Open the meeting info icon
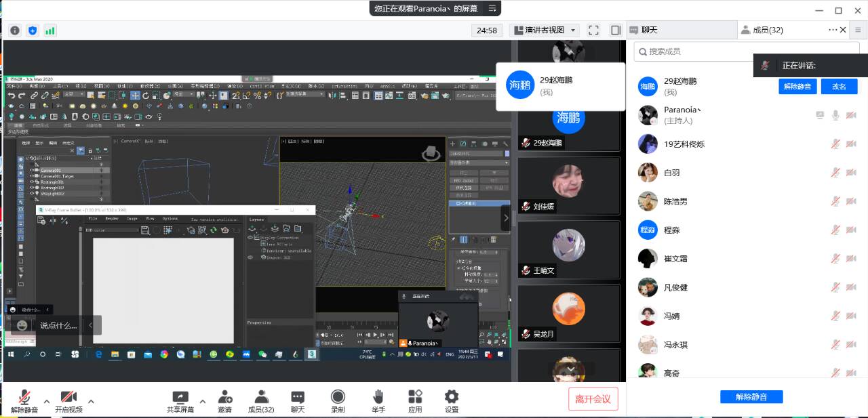The image size is (868, 418). coord(14,30)
